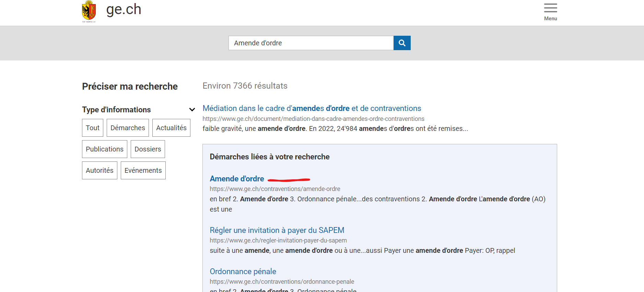Collapse the Type d'informations chevron

(x=192, y=110)
